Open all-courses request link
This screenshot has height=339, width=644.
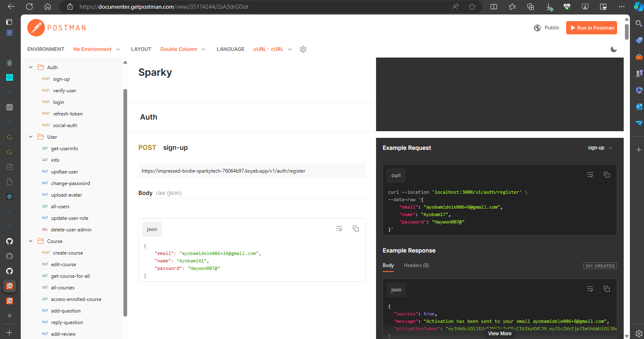pos(63,288)
